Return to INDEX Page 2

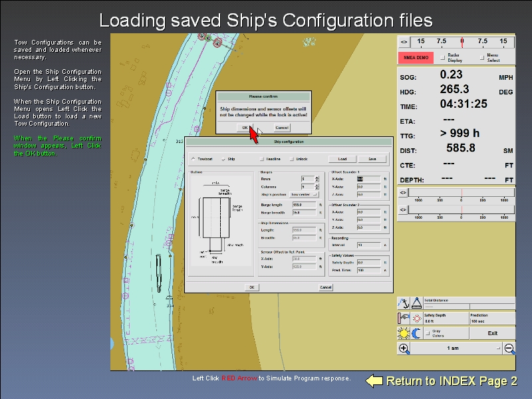click(x=442, y=381)
